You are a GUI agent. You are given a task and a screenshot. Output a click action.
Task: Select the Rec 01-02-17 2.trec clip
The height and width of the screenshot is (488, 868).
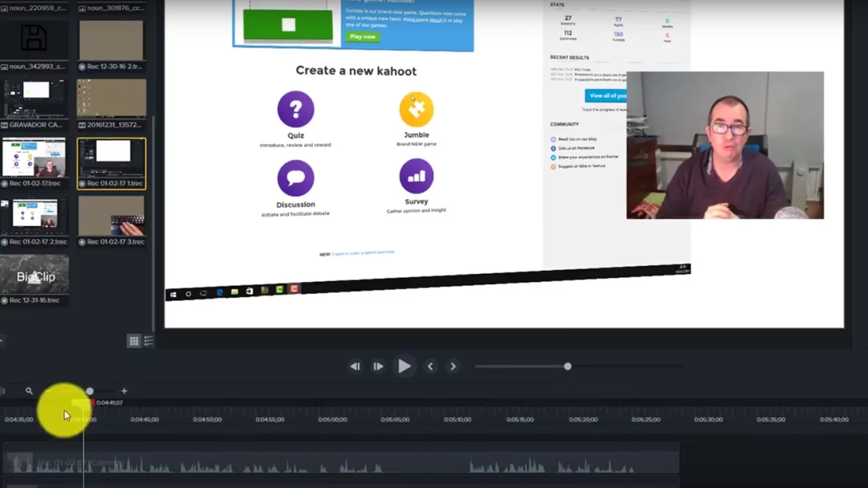click(34, 222)
